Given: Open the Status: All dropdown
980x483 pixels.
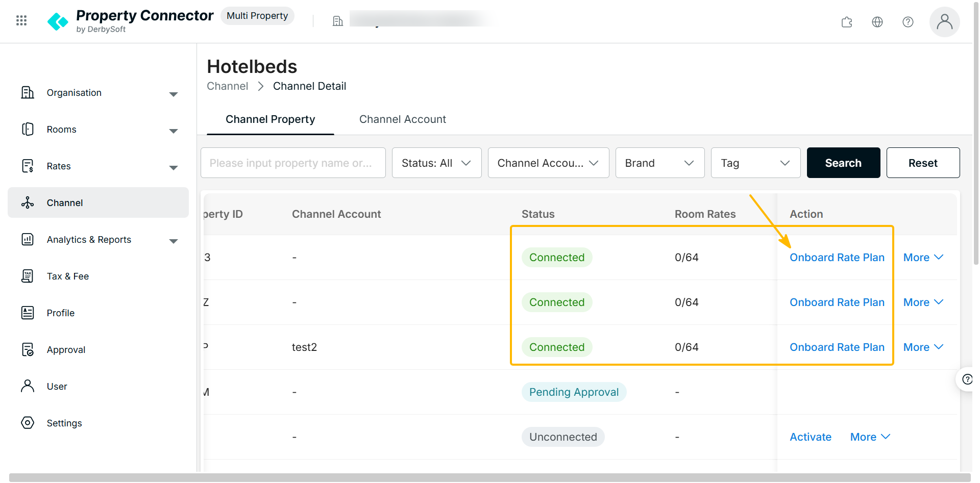Looking at the screenshot, I should pyautogui.click(x=436, y=163).
